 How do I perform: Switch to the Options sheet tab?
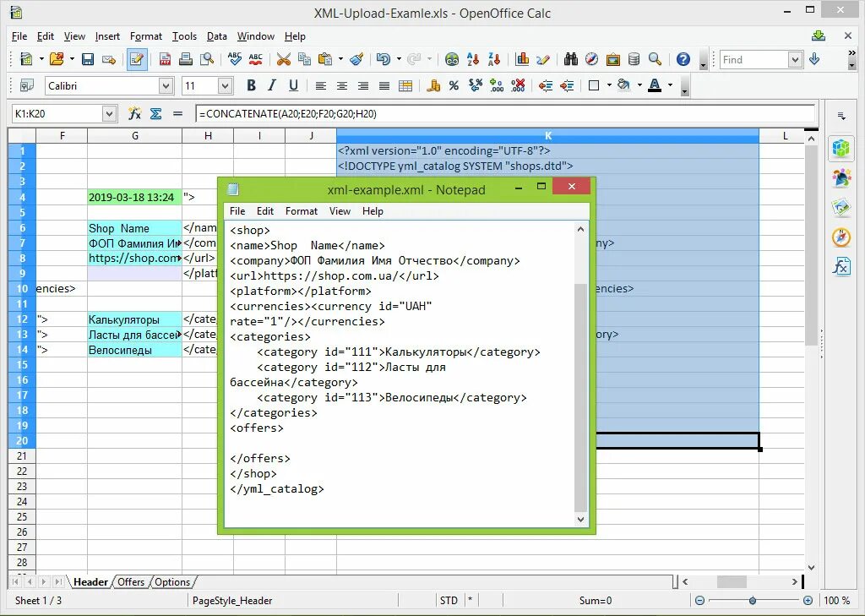click(172, 581)
